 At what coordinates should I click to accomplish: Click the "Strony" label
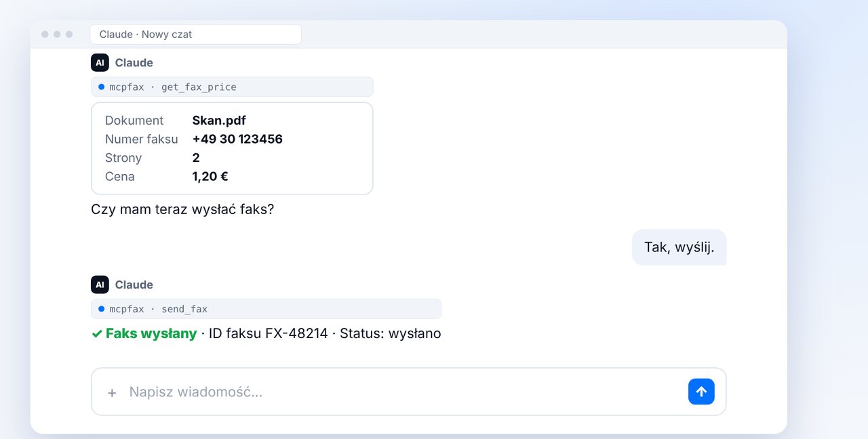click(x=123, y=158)
